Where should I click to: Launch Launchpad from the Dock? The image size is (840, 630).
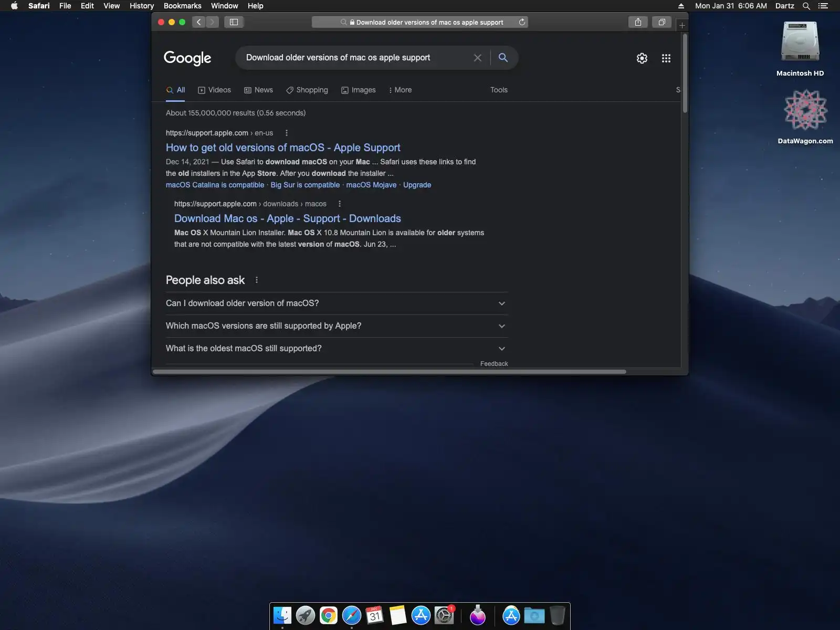[x=306, y=615]
